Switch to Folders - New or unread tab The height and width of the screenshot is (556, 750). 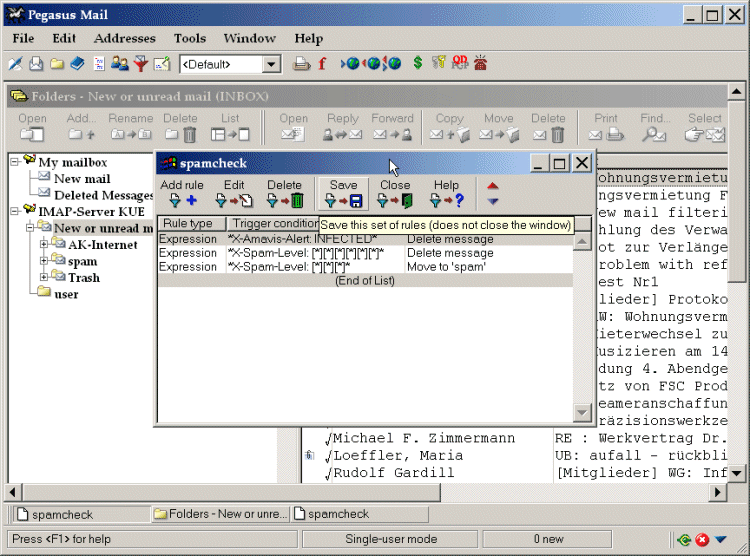pos(221,514)
